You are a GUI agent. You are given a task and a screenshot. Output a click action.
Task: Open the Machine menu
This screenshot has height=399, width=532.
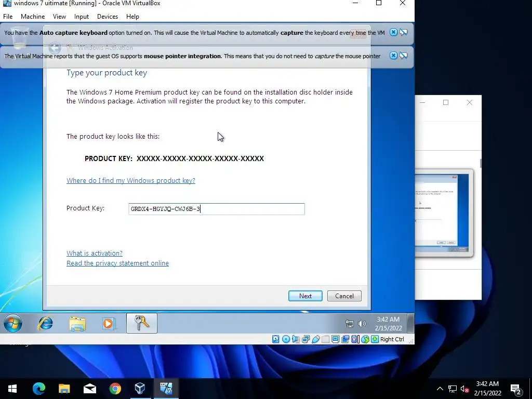point(33,16)
